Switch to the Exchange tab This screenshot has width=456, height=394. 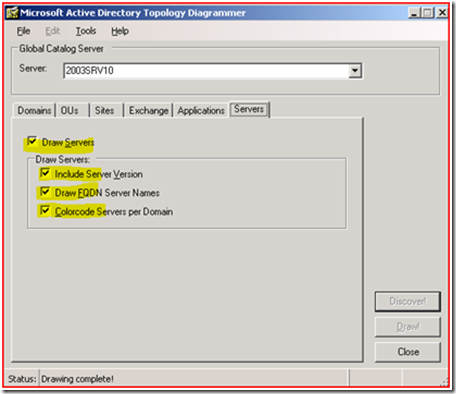click(148, 110)
